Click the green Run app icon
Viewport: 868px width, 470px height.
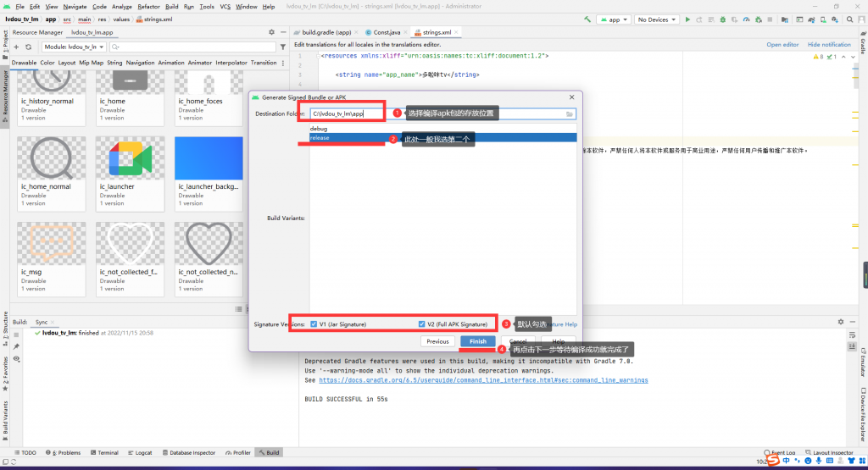pyautogui.click(x=687, y=19)
